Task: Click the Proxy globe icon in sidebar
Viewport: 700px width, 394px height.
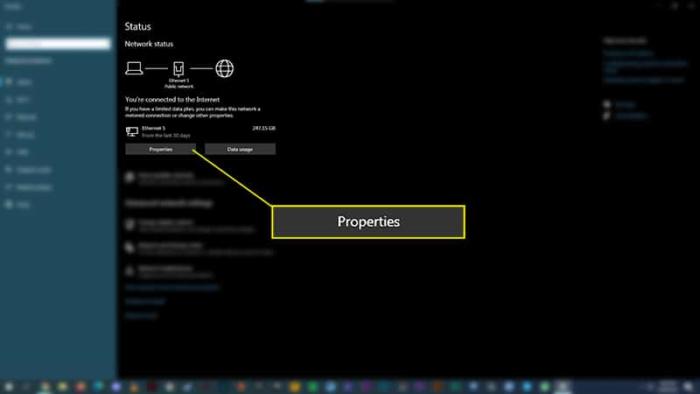Action: (9, 204)
